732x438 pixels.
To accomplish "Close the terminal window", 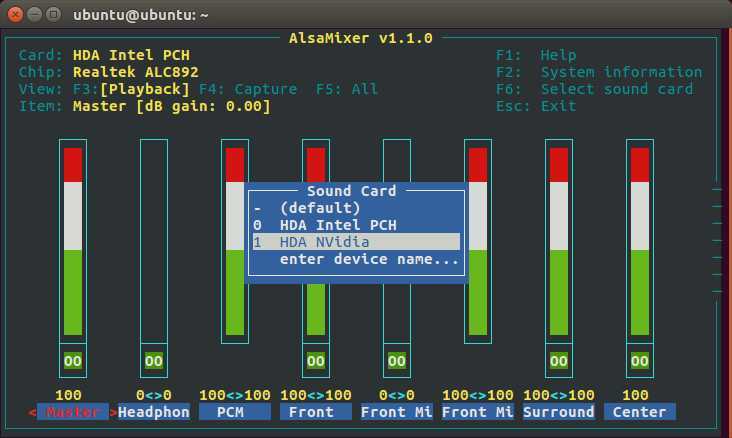I will pyautogui.click(x=15, y=14).
